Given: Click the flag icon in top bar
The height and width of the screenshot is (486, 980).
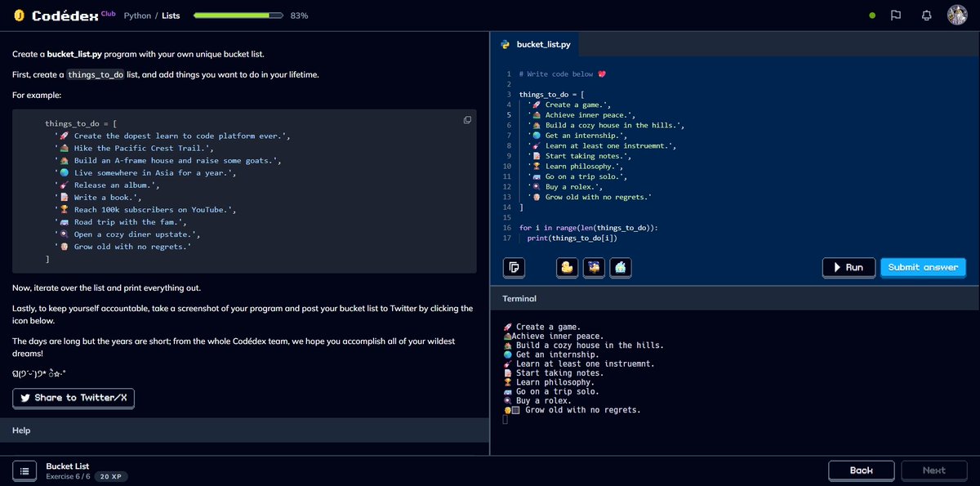Looking at the screenshot, I should (896, 16).
